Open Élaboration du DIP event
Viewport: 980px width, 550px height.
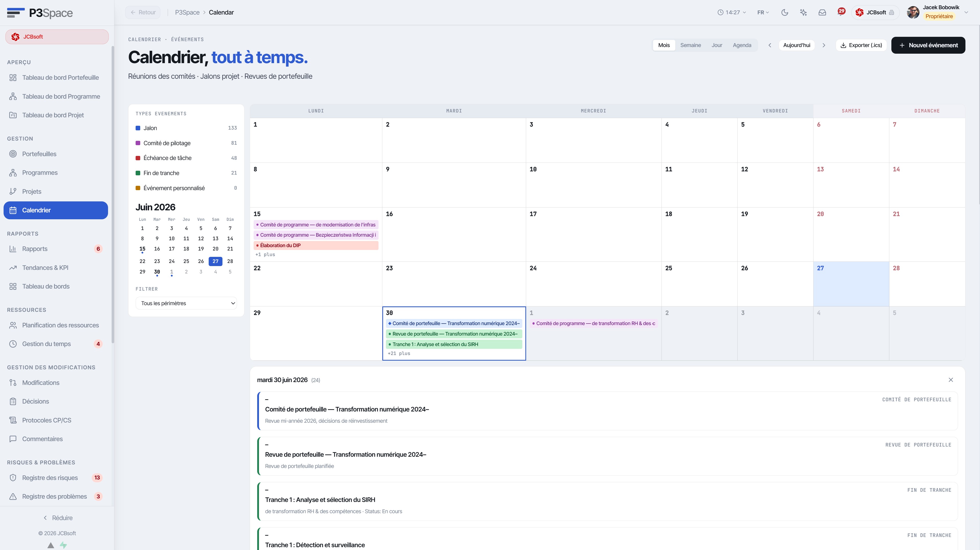316,246
